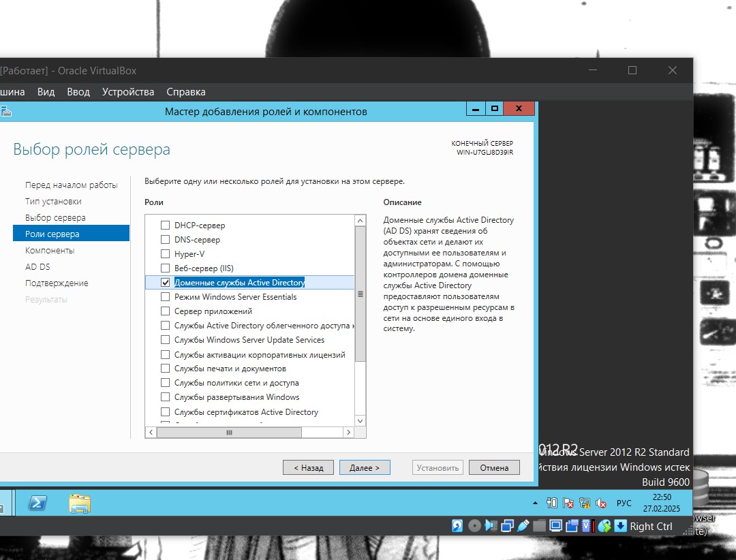
Task: Click the server name WIN-U7GLJ8D39IR
Action: pos(485,153)
